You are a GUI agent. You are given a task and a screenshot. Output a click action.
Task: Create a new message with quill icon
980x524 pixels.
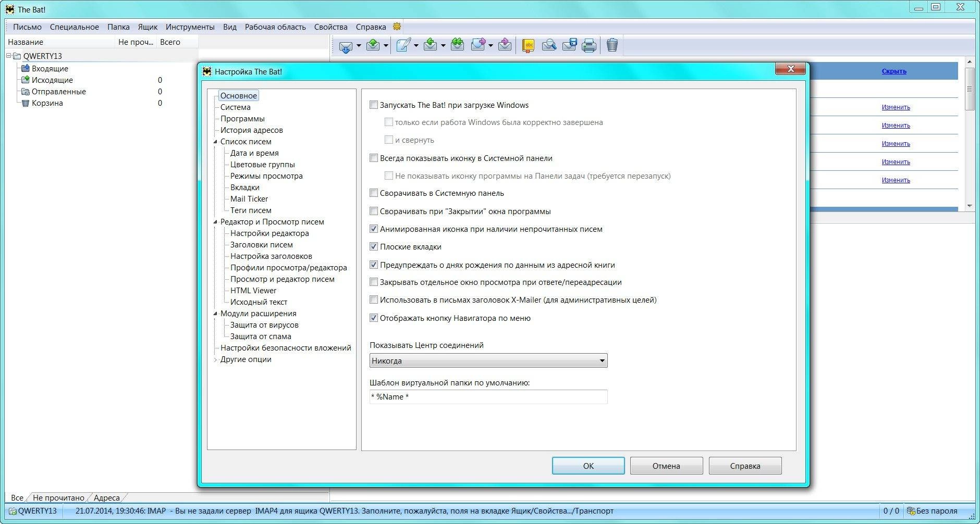tap(403, 45)
